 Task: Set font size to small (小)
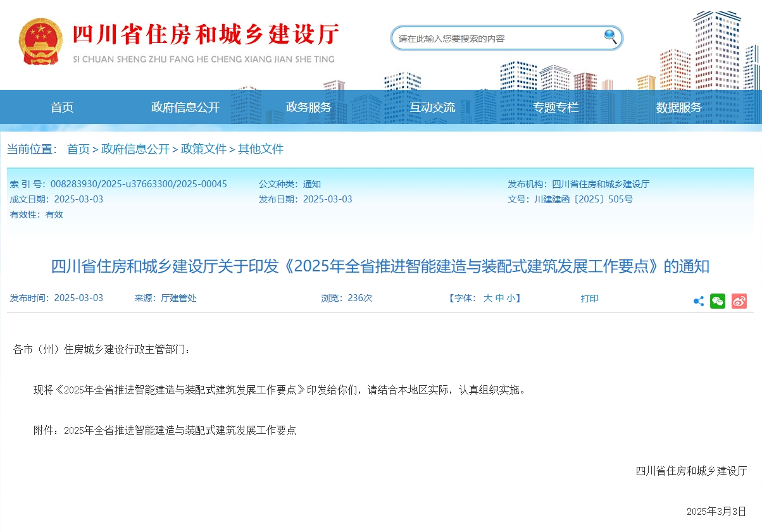(x=510, y=298)
